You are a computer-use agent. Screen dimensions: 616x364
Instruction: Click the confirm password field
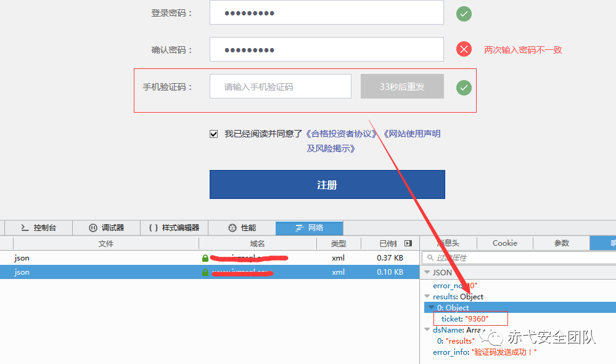point(326,49)
